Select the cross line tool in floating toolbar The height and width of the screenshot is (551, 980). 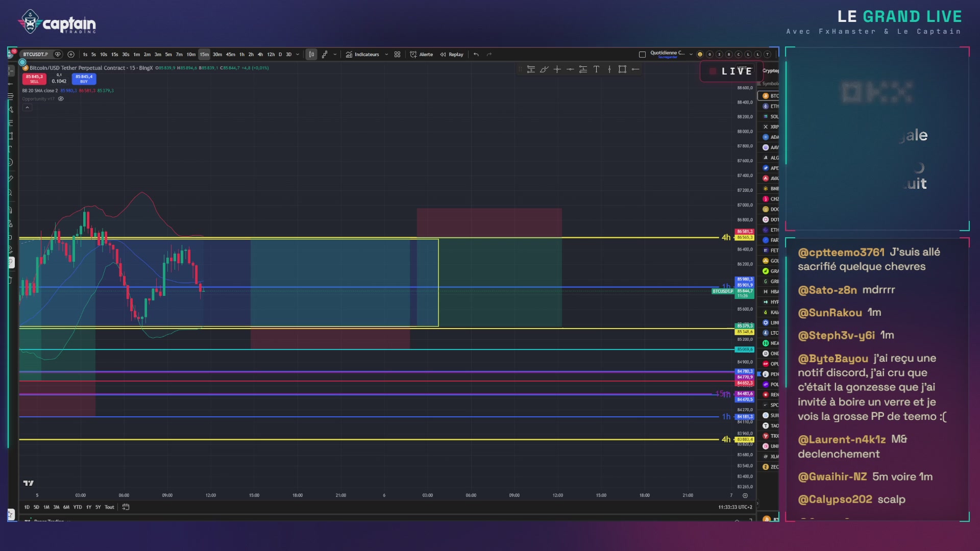click(557, 69)
